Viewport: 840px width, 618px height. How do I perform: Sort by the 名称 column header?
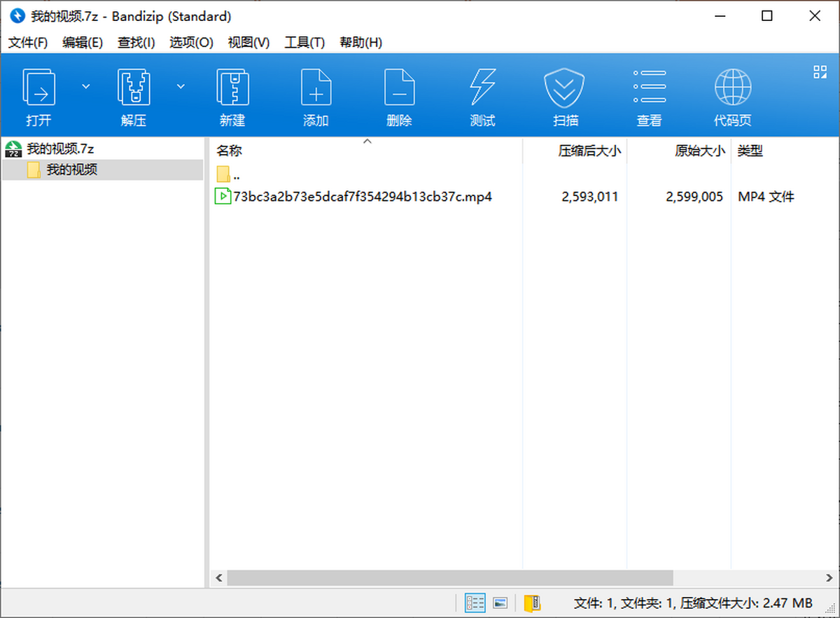tap(229, 150)
